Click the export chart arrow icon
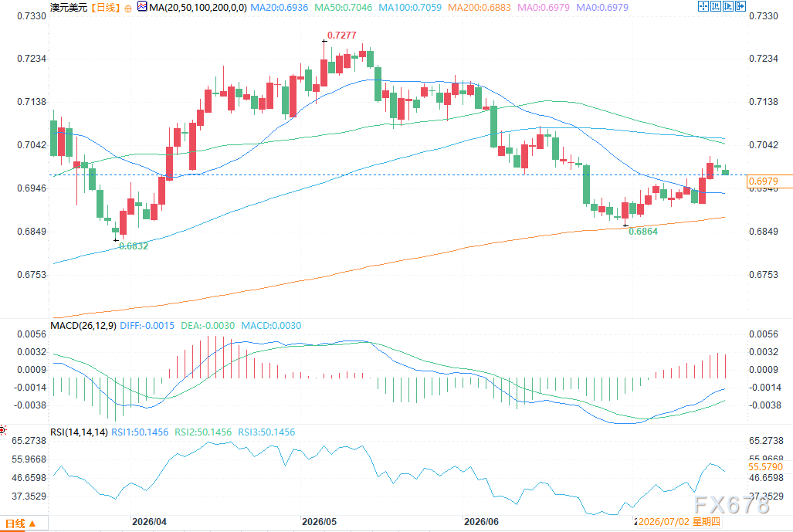 (740, 6)
